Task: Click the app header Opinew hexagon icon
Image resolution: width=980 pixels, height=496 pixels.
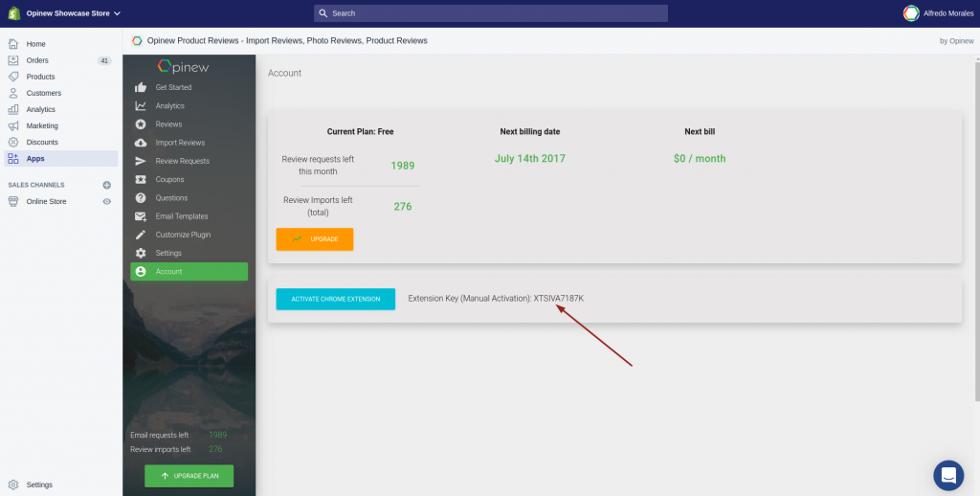Action: [x=137, y=40]
